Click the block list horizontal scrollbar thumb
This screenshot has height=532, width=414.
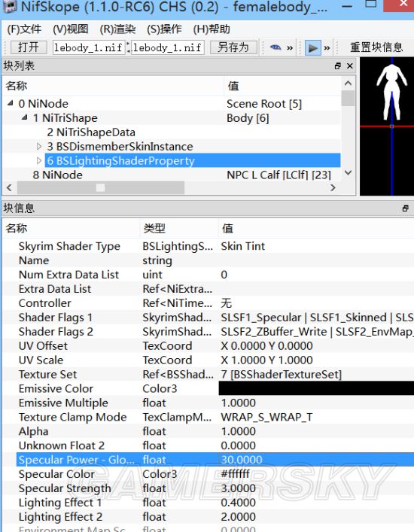(100, 187)
